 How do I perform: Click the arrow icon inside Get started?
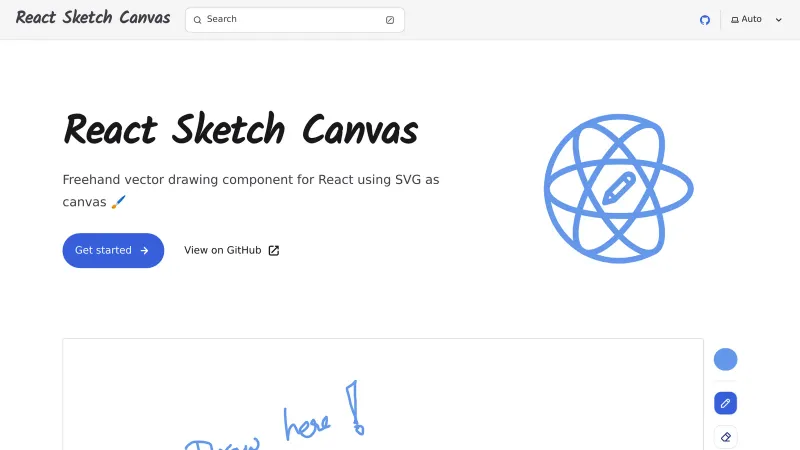[x=145, y=250]
